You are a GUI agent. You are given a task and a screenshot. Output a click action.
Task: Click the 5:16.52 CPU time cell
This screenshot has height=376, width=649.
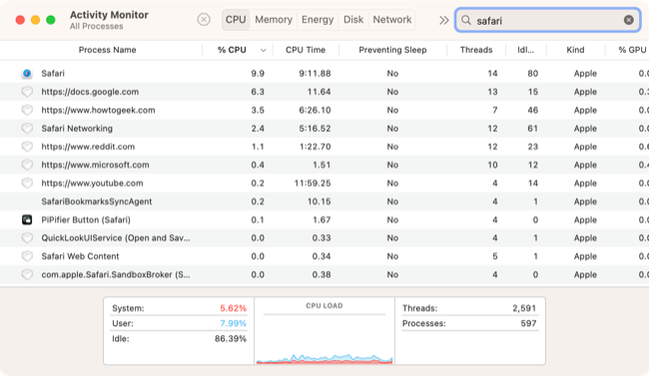click(x=315, y=128)
